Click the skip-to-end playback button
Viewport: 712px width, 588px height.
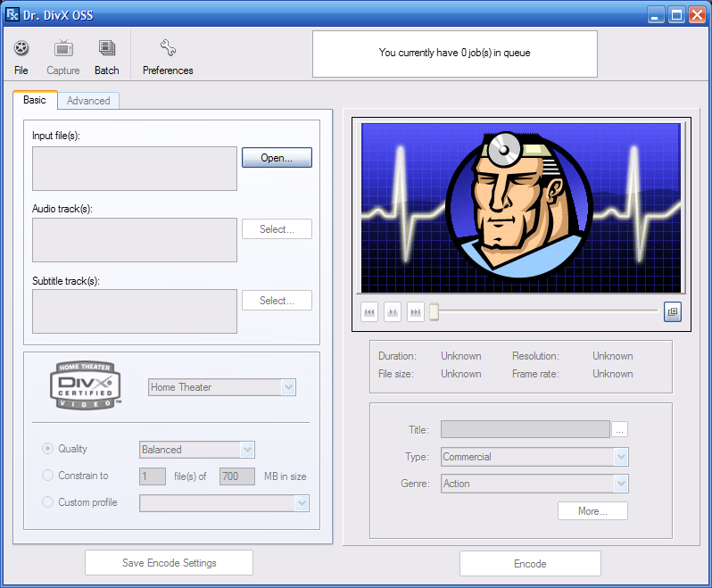[x=416, y=311]
